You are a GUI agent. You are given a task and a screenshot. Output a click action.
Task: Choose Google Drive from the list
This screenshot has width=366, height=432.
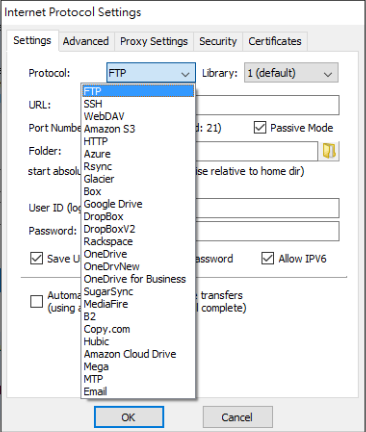[x=138, y=204]
